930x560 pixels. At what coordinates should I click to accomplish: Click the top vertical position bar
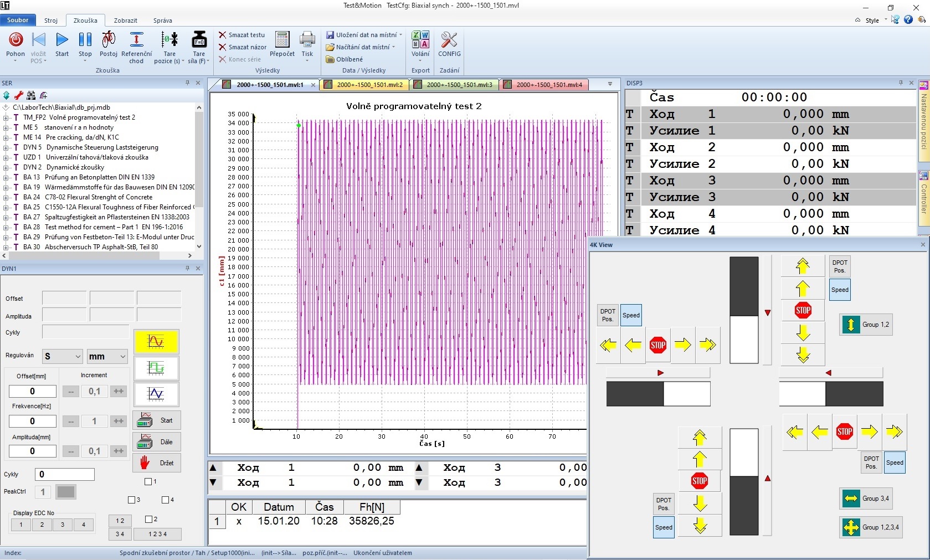[744, 310]
